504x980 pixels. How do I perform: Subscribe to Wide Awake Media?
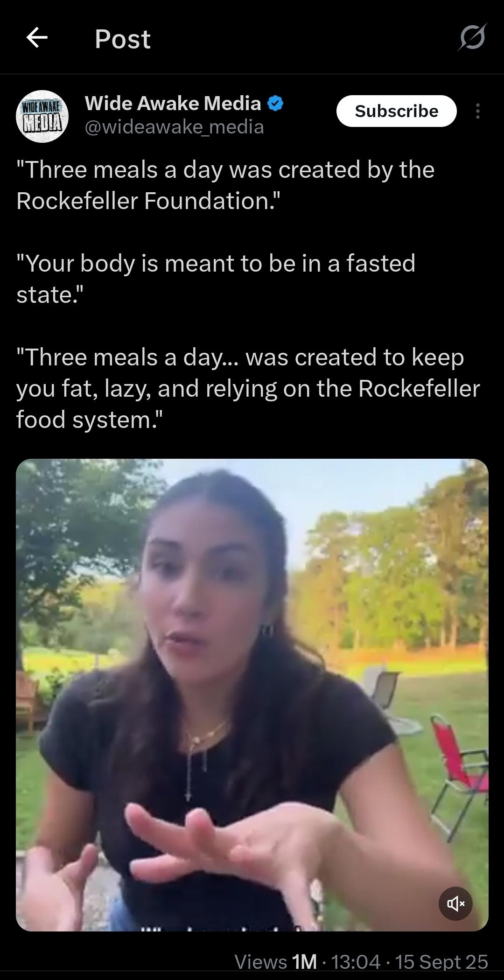(x=396, y=111)
